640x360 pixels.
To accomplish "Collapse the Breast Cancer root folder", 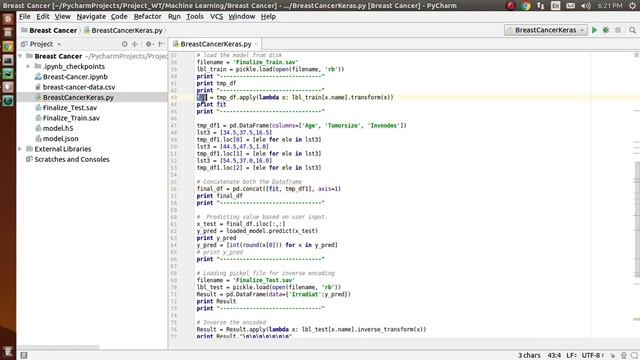I will pos(20,56).
